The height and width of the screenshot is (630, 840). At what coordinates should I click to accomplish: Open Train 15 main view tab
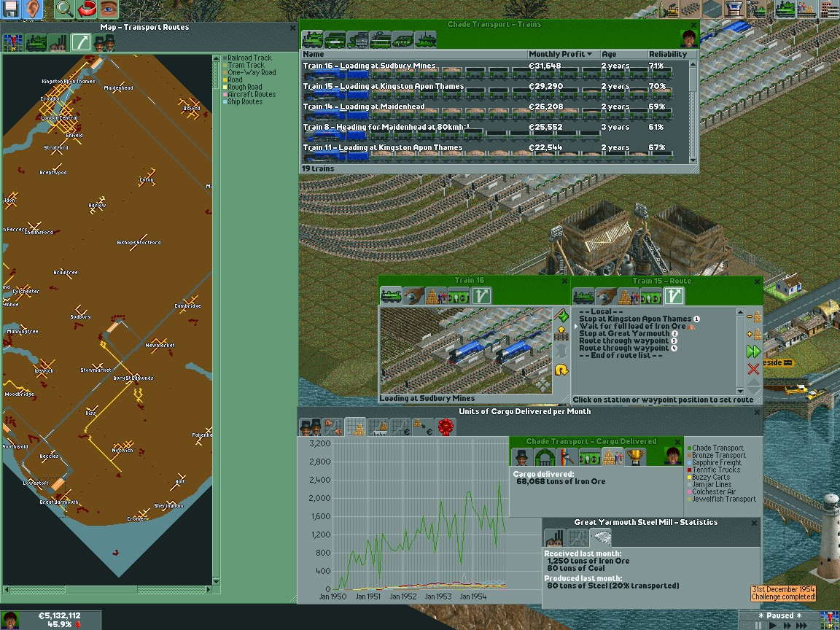tap(583, 296)
